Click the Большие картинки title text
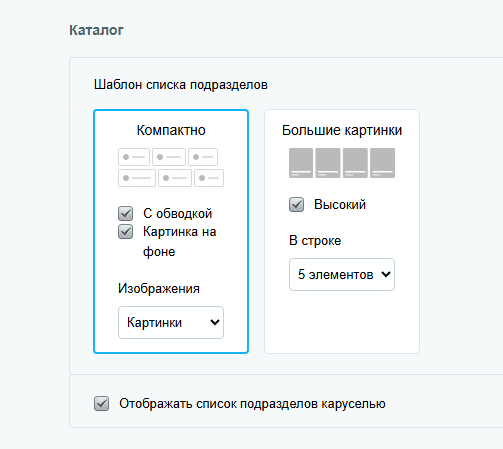The image size is (503, 449). tap(342, 130)
